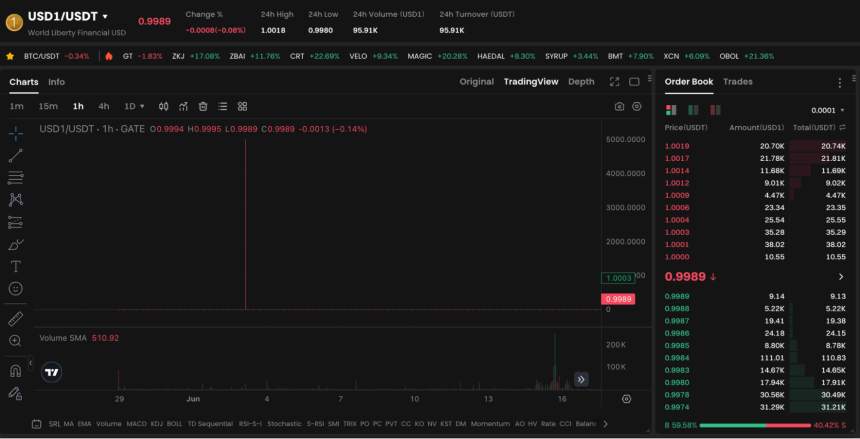Open the MAGIC ticker link
Screen dimensions: 860x439
[437, 56]
